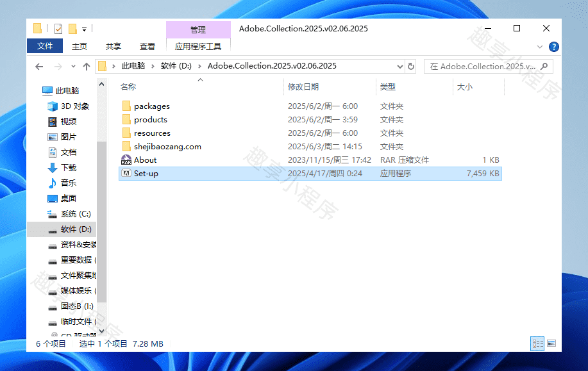Click the New Folder quick access icon
This screenshot has height=371, width=588.
(x=72, y=29)
